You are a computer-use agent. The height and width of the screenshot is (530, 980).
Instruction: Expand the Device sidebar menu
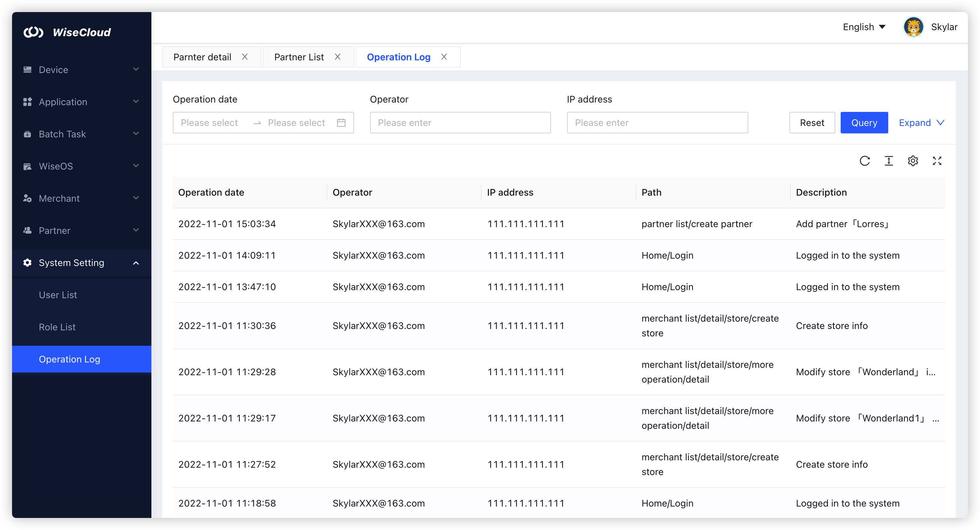(81, 70)
